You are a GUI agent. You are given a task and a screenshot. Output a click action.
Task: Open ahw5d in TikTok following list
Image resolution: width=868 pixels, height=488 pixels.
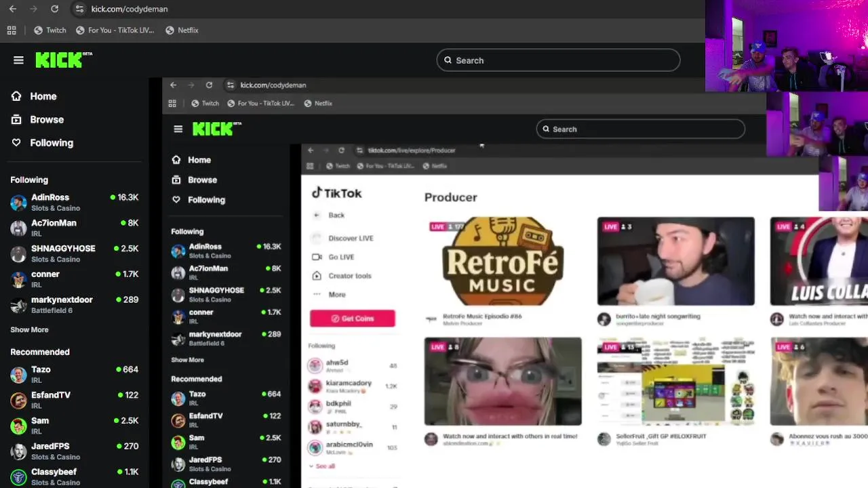tap(353, 366)
